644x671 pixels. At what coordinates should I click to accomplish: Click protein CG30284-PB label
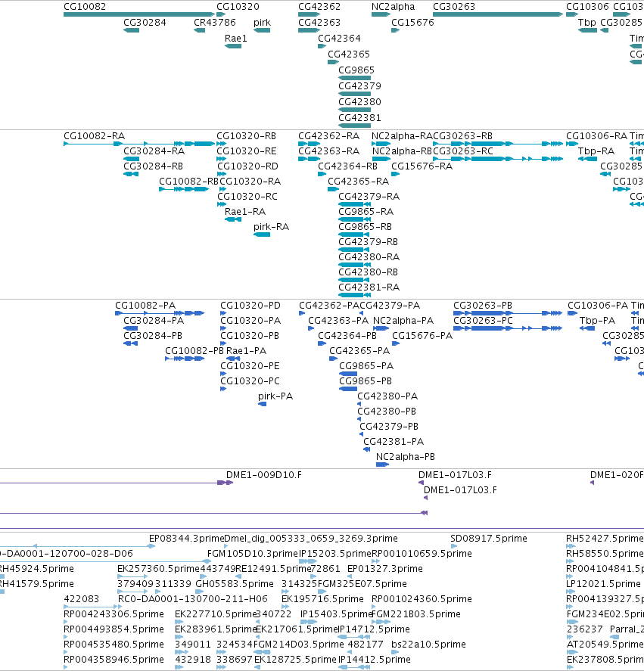(153, 336)
